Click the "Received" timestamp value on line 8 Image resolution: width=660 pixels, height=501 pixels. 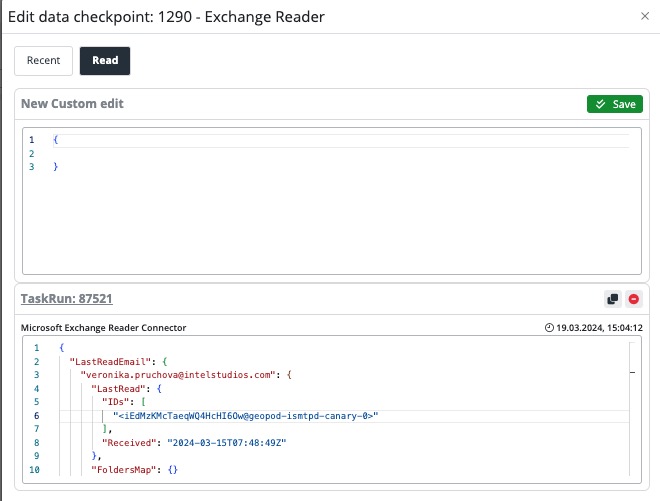tap(239, 442)
